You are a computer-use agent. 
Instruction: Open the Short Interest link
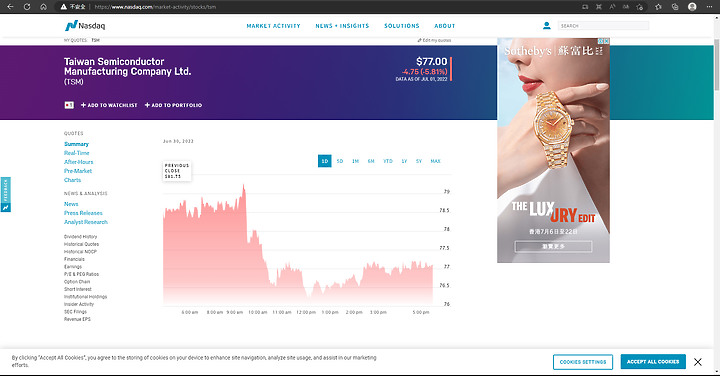[78, 289]
